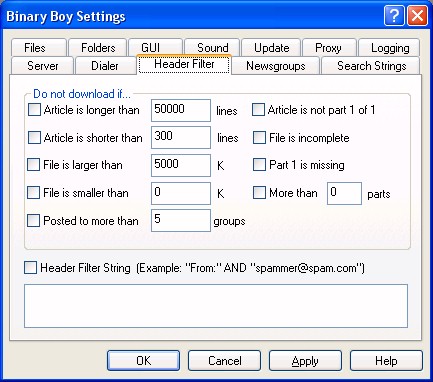Open the GUI tab

point(155,48)
